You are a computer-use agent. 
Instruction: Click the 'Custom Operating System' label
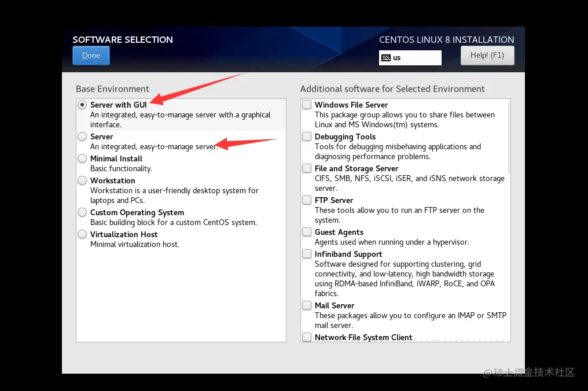137,212
